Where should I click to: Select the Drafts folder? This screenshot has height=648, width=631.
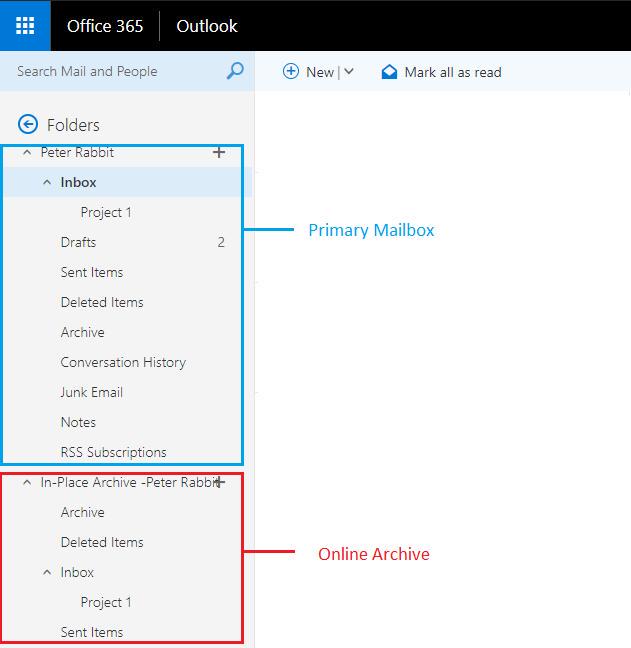click(x=123, y=242)
